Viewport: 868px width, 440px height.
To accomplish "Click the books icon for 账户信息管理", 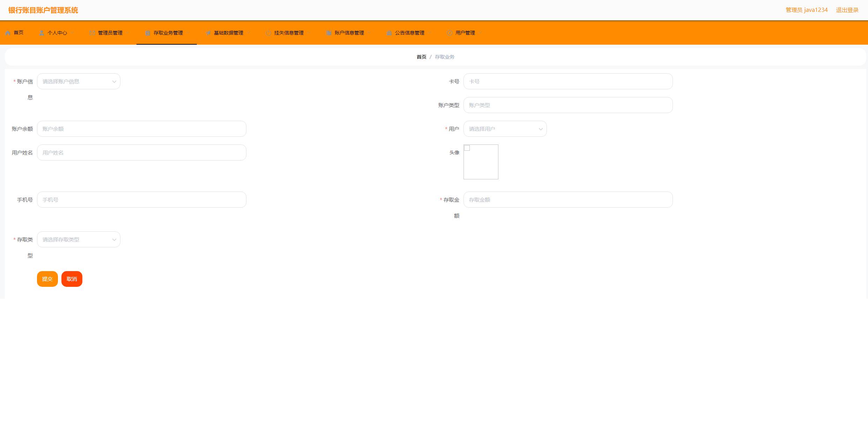I will (x=329, y=33).
